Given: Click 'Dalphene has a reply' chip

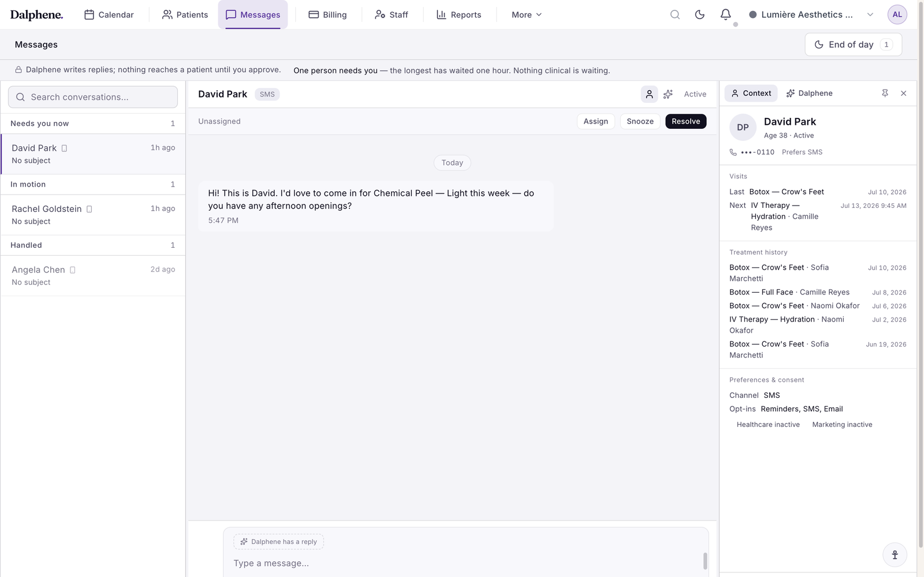Looking at the screenshot, I should click(x=278, y=542).
